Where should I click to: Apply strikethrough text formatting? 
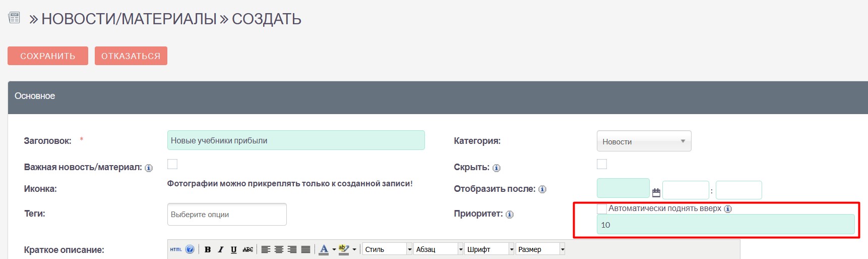(247, 249)
